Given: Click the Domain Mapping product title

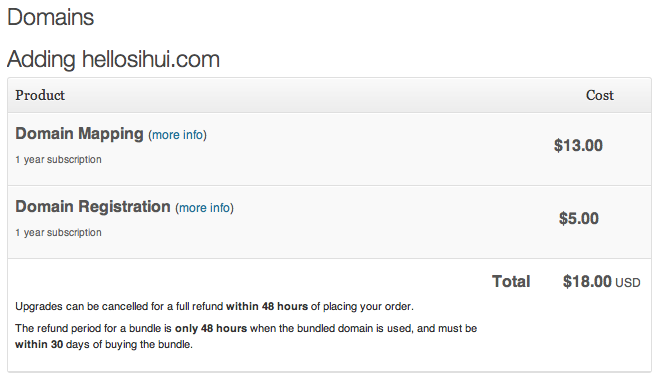Looking at the screenshot, I should coord(80,134).
